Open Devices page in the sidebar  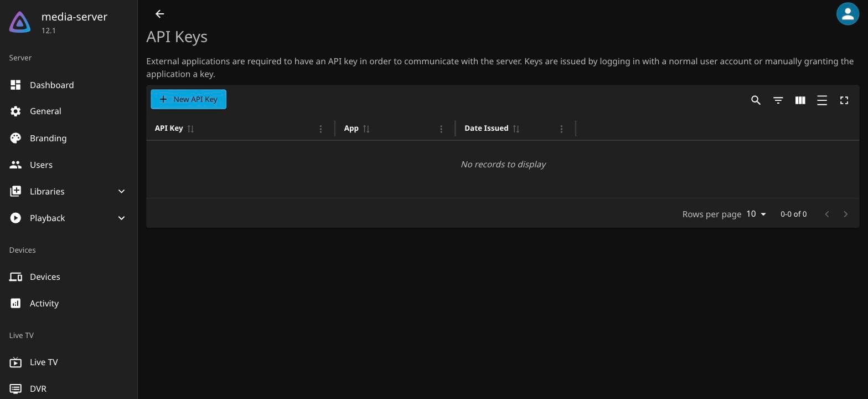coord(69,277)
